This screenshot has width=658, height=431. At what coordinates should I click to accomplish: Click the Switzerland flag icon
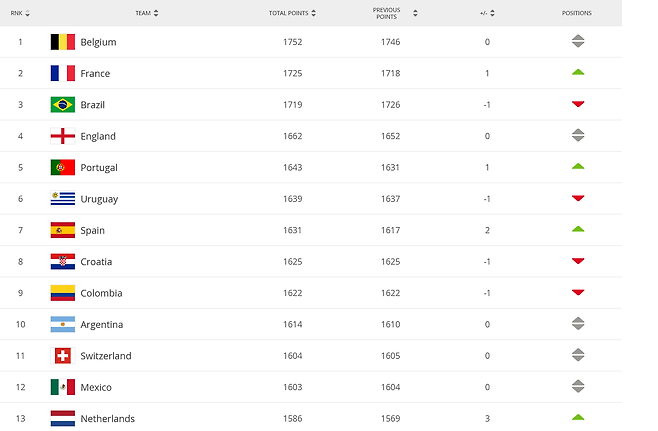click(x=63, y=356)
